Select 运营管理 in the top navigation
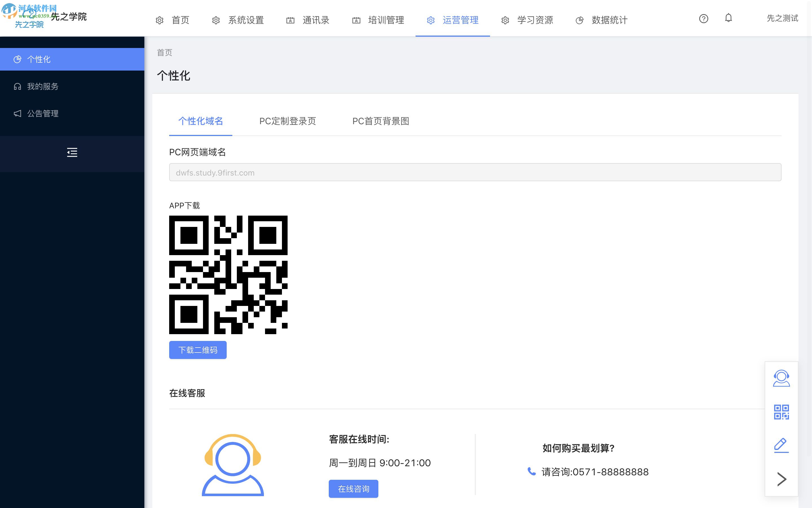 click(x=452, y=20)
